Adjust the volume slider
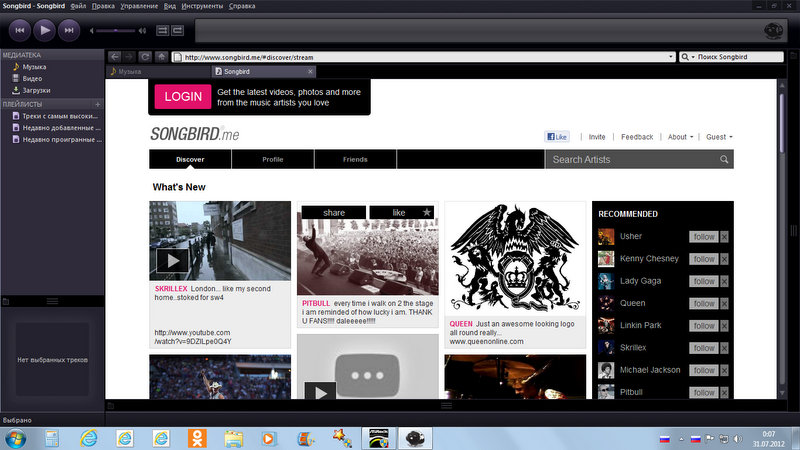 (x=116, y=31)
